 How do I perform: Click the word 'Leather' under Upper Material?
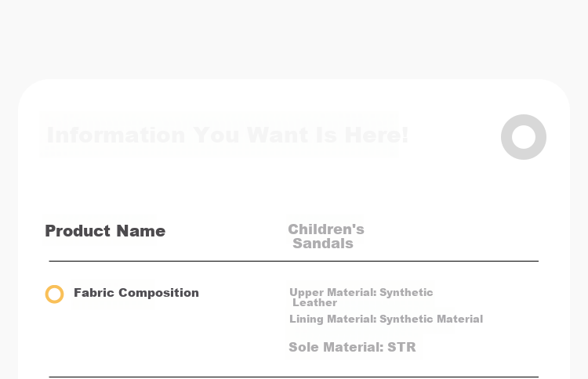[x=314, y=302]
